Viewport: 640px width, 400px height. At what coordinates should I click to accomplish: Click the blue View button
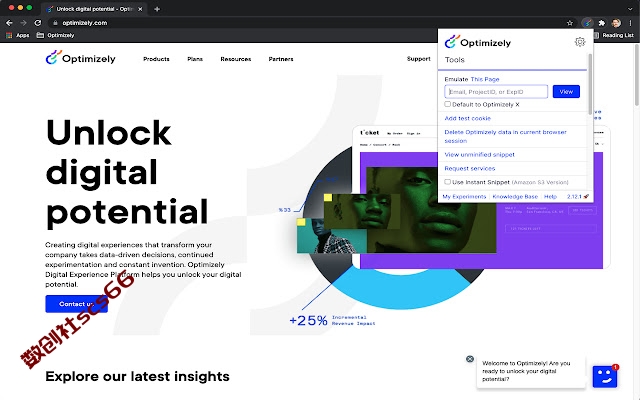click(566, 91)
